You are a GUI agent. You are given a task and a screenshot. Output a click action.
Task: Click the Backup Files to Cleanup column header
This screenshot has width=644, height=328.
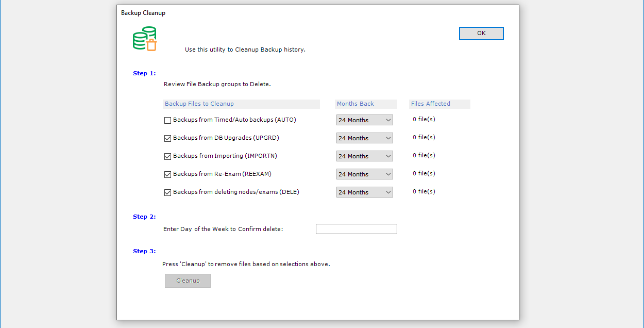(199, 104)
